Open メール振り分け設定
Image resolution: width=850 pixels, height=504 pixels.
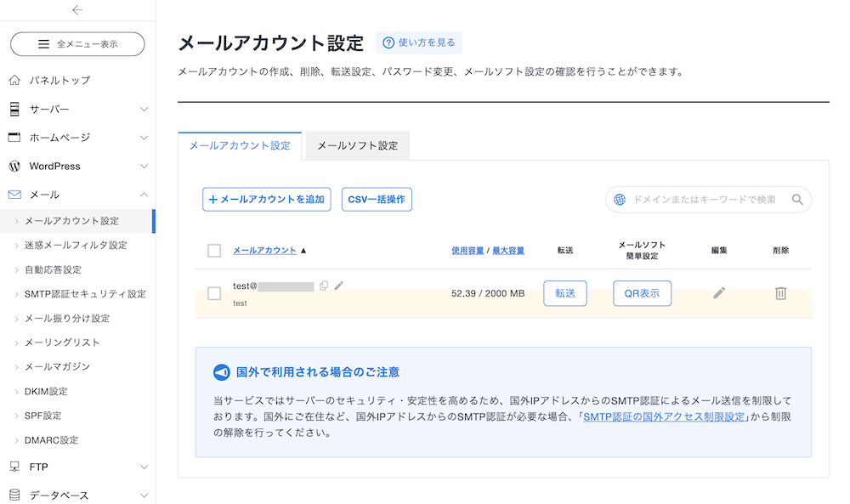[x=67, y=319]
